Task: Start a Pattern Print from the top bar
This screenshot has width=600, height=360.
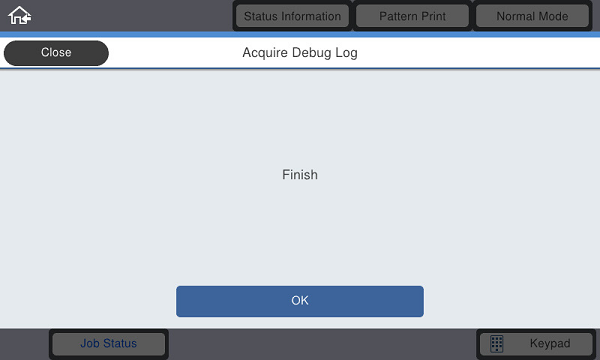Action: coord(412,16)
